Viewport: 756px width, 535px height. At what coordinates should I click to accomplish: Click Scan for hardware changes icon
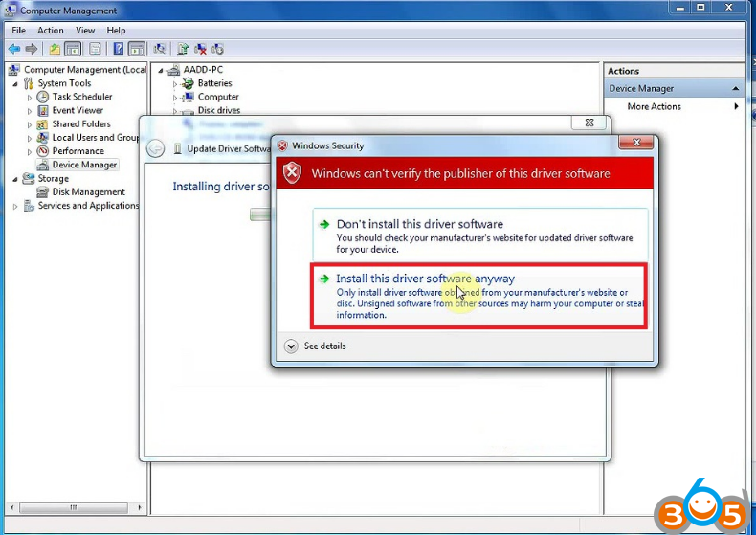click(159, 49)
